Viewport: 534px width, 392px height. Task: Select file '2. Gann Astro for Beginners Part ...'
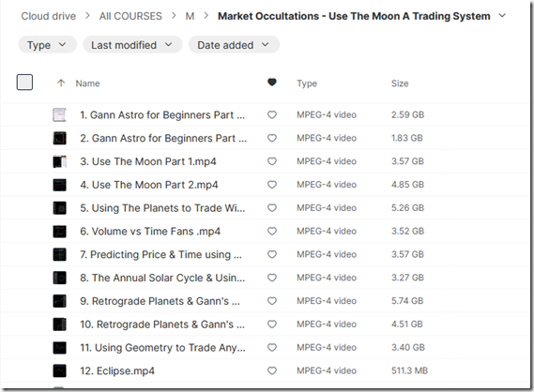tap(163, 138)
